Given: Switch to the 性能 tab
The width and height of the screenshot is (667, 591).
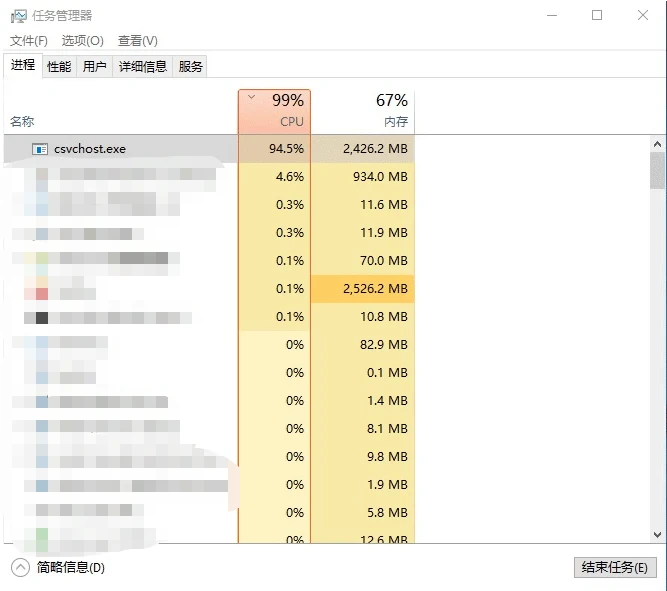Looking at the screenshot, I should tap(59, 66).
